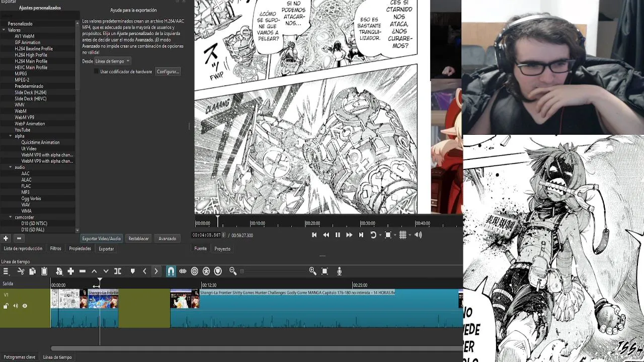Click the Restablecer button

tap(138, 239)
